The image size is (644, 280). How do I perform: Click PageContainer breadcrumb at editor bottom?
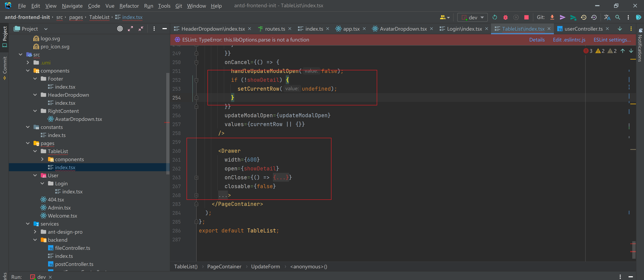tap(224, 267)
